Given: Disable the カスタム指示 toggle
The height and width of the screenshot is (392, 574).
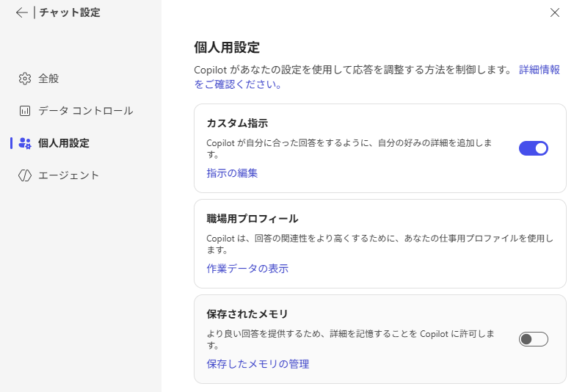Looking at the screenshot, I should (533, 148).
